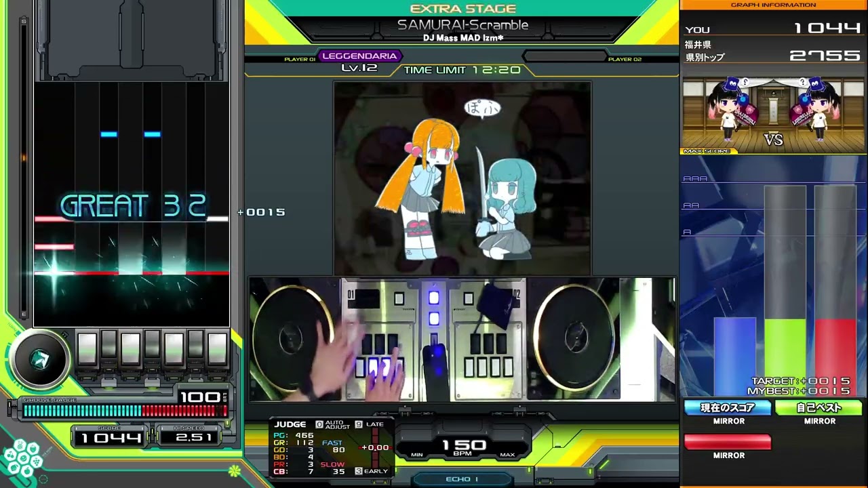Click the AAA rank line label

695,179
